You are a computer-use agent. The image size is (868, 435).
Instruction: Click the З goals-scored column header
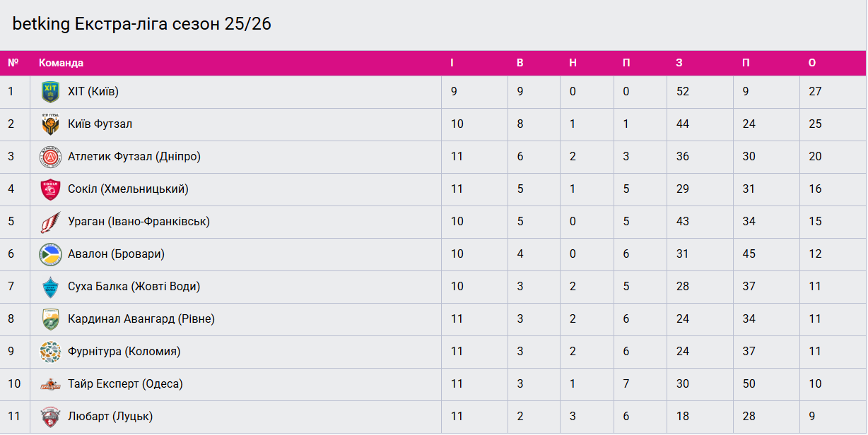679,63
